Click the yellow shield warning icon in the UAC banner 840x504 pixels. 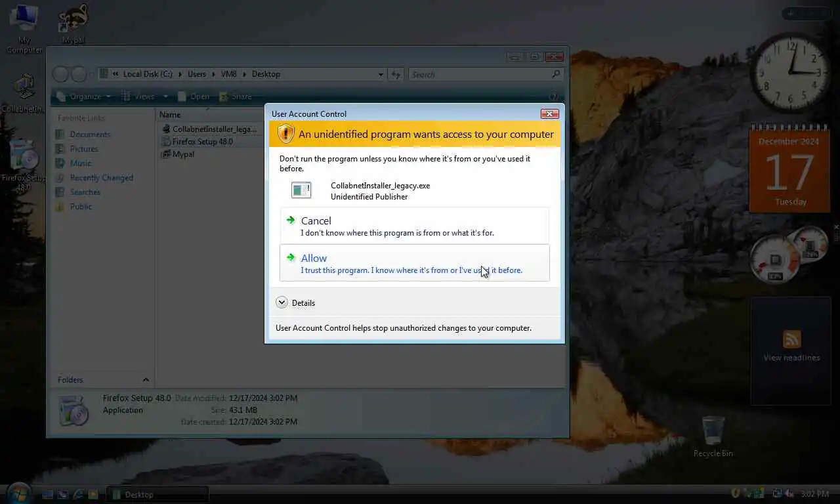coord(285,133)
